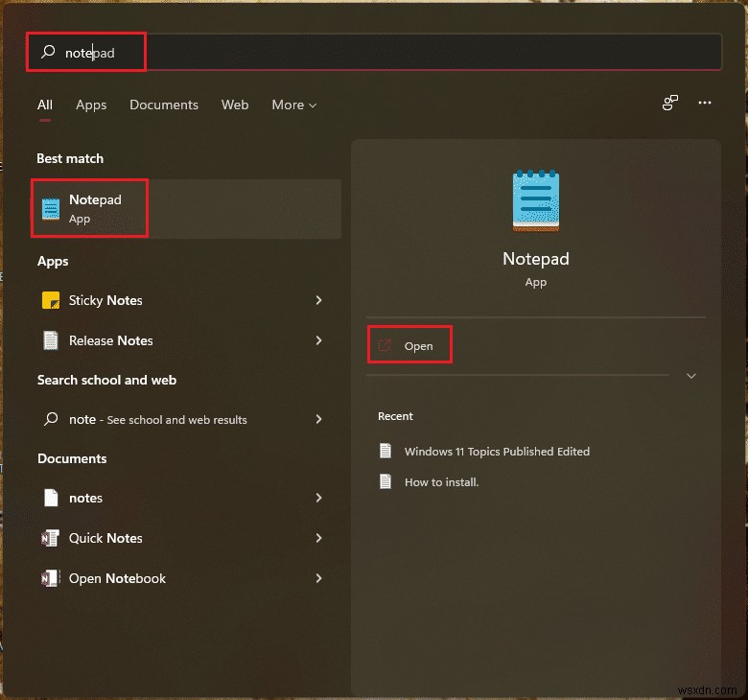The width and height of the screenshot is (748, 700).
Task: Click file icon beside How to install.
Action: [x=386, y=481]
